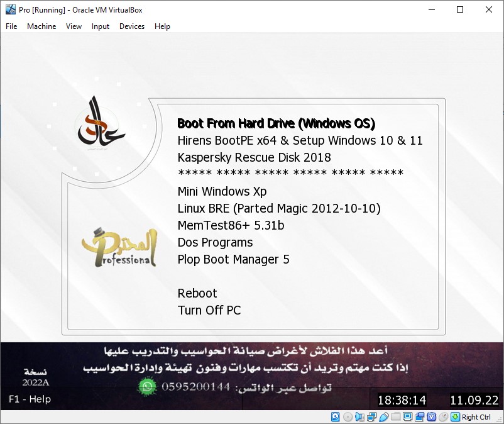Screen dimensions: 504x424
Task: Click the 2022A version label
Action: click(x=35, y=382)
